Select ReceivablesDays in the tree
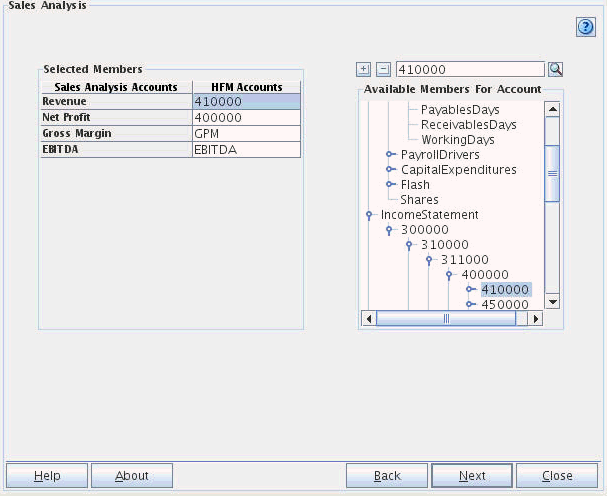The height and width of the screenshot is (496, 607). [x=469, y=125]
